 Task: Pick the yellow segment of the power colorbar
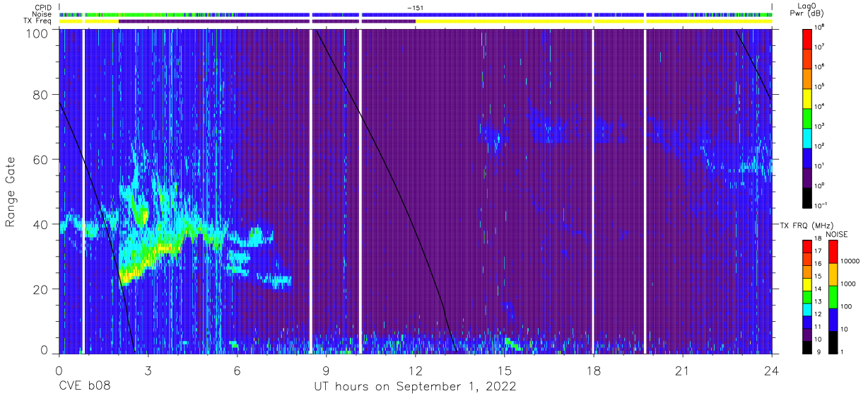tap(807, 98)
